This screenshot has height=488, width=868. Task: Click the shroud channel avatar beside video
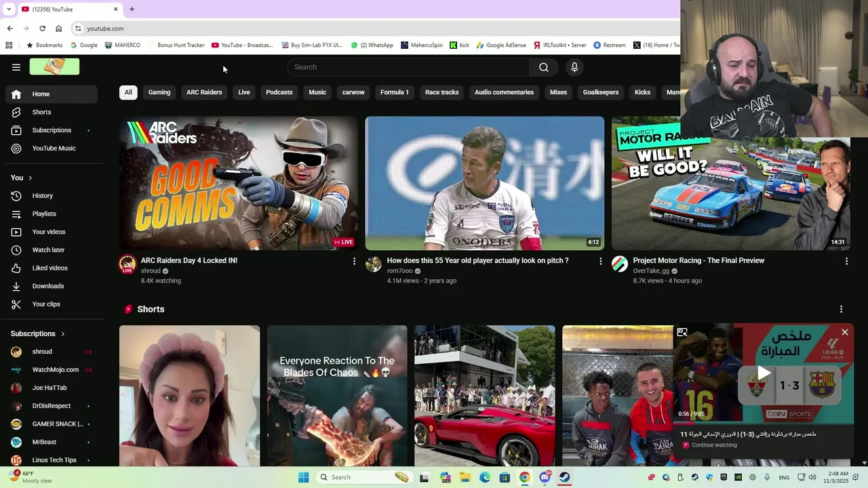point(127,264)
